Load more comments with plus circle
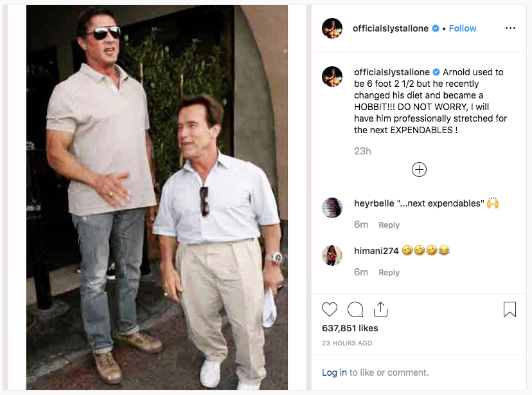 pyautogui.click(x=419, y=170)
